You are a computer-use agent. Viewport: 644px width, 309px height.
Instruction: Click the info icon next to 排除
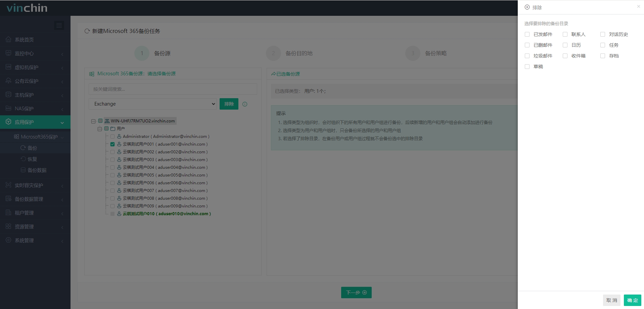click(245, 104)
